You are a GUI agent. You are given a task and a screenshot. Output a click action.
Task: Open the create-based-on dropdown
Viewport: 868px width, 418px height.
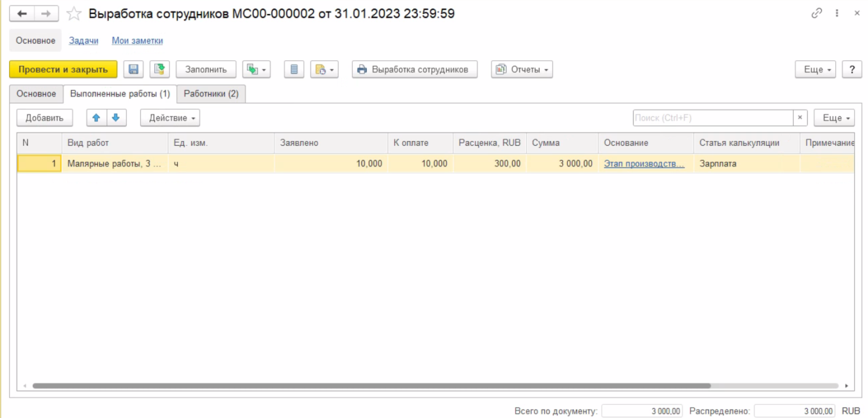pyautogui.click(x=256, y=69)
